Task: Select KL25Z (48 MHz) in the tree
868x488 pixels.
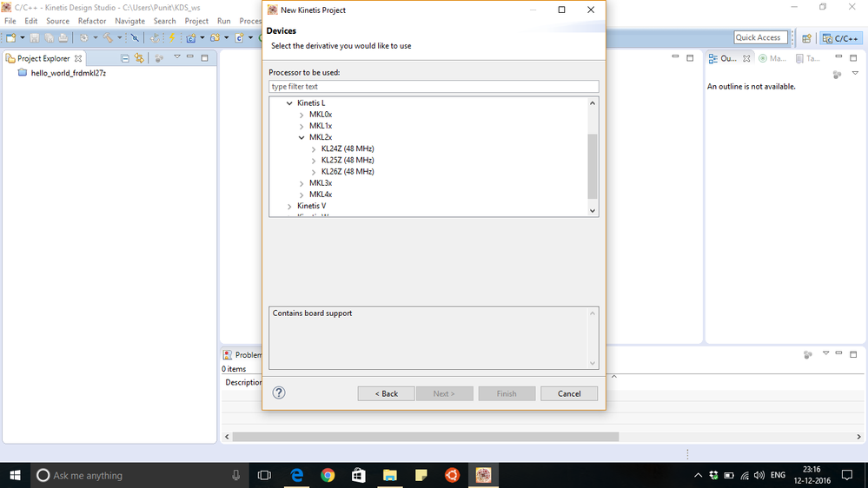Action: [x=348, y=160]
